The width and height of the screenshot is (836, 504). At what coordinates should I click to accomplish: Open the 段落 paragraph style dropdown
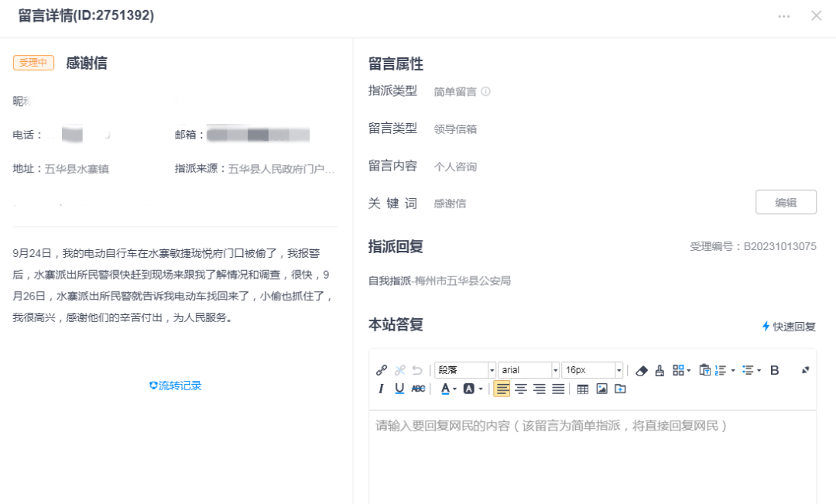(x=464, y=370)
